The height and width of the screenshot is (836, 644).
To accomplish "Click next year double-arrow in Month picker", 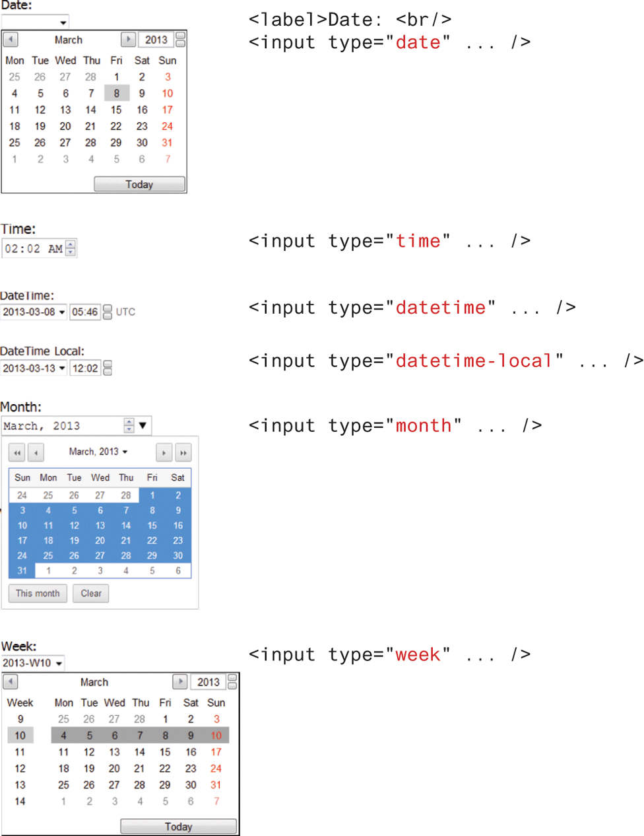I will coord(183,452).
